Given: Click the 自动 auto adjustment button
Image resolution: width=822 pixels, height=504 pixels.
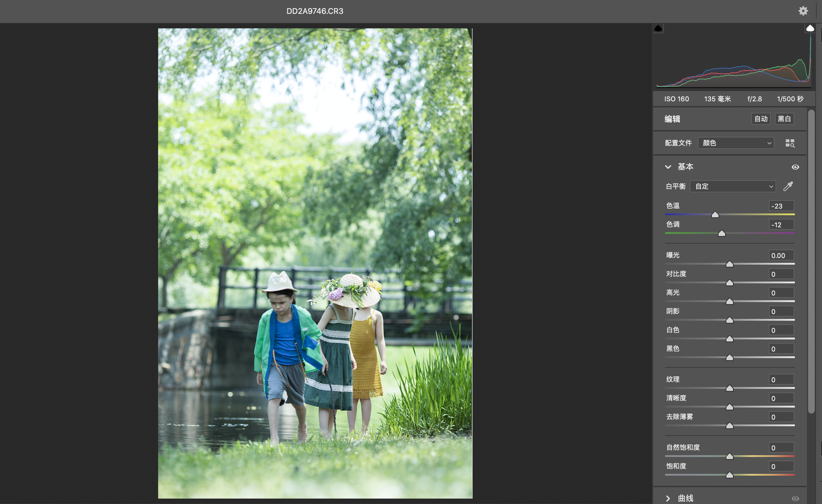Looking at the screenshot, I should pos(761,119).
